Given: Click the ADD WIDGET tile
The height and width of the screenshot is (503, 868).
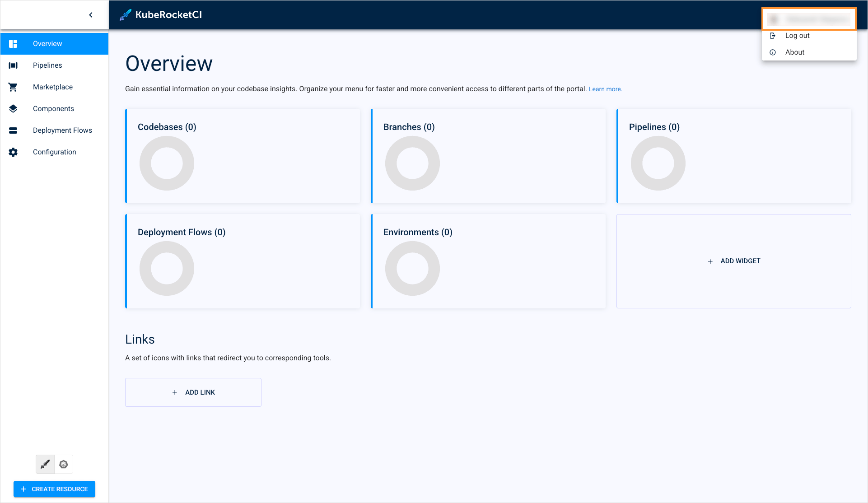Looking at the screenshot, I should [x=733, y=261].
